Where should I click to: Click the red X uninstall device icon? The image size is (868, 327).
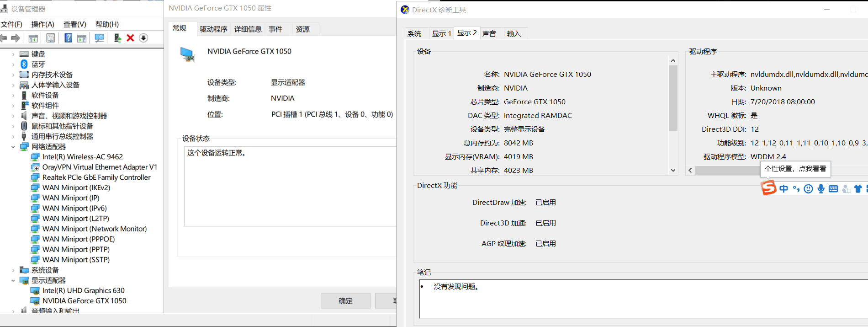(x=130, y=38)
